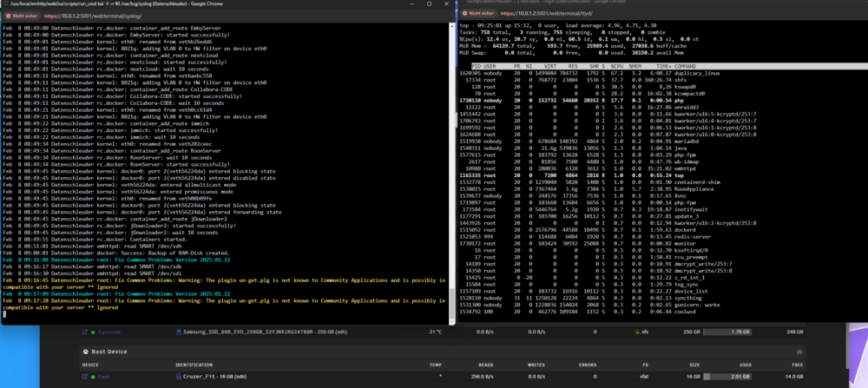This screenshot has height=388, width=868.
Task: Click 'Nicht sicher' badge in ttyd window
Action: coord(479,12)
